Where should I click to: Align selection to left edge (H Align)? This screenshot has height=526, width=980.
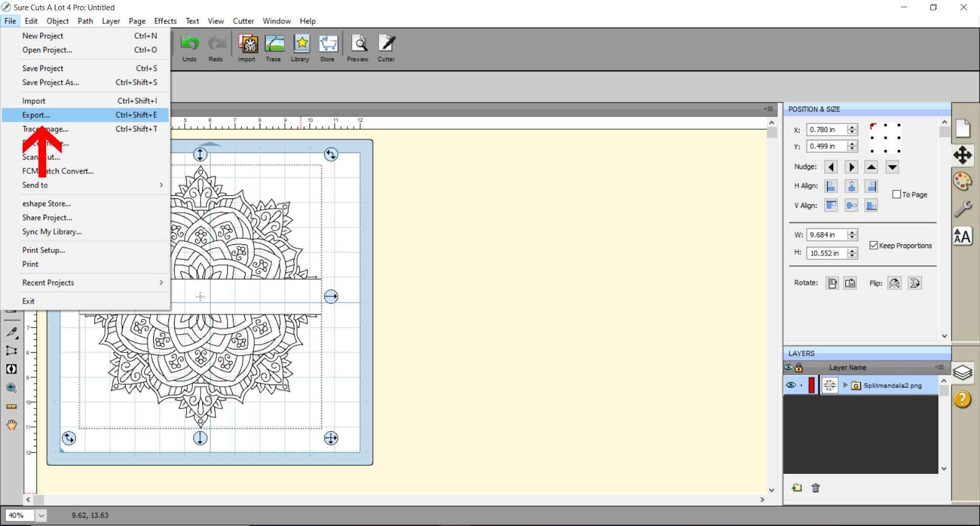[831, 186]
